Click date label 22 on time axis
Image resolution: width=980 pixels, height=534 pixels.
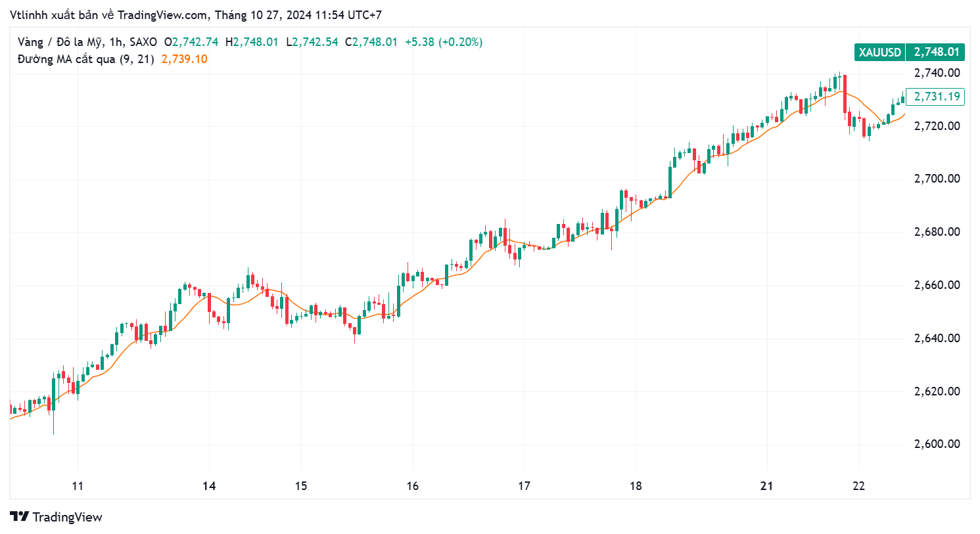[858, 486]
